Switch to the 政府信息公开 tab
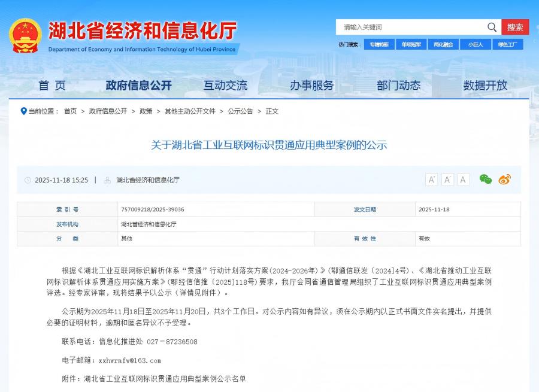539x392 pixels. [x=139, y=86]
